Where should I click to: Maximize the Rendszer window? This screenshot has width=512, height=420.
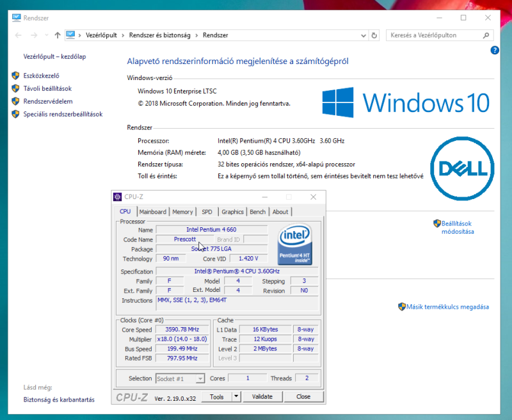point(463,18)
